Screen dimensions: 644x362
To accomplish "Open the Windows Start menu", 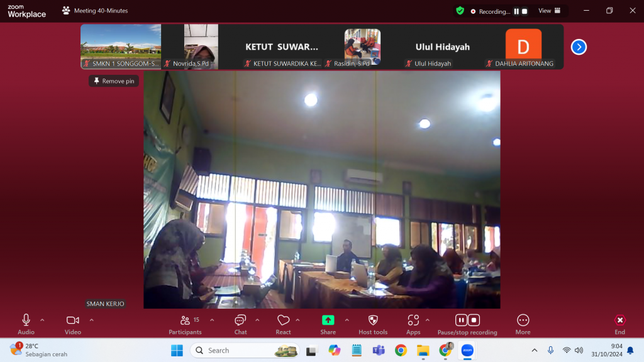I will [177, 351].
